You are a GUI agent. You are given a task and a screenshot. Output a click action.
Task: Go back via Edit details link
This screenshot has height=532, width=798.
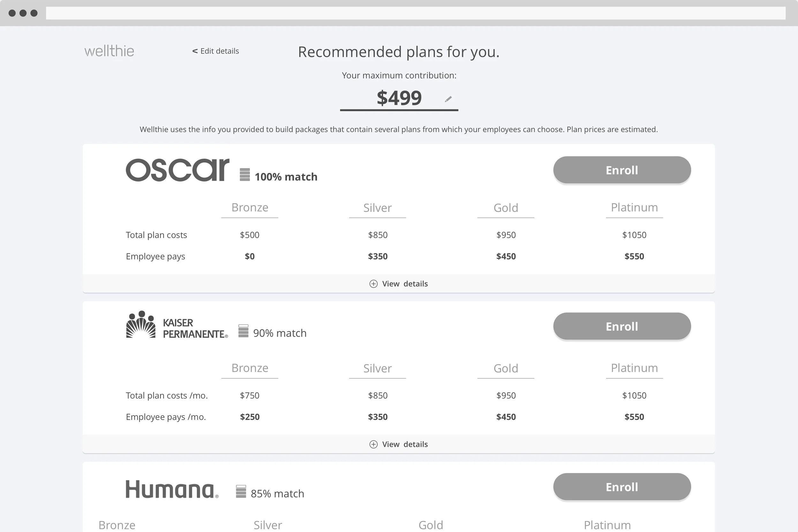[216, 51]
